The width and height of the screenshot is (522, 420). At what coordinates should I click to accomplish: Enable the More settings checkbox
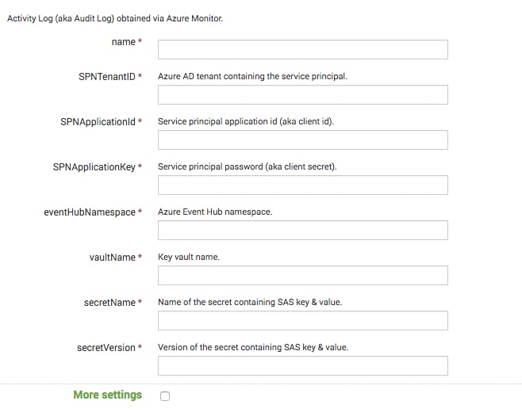point(165,396)
